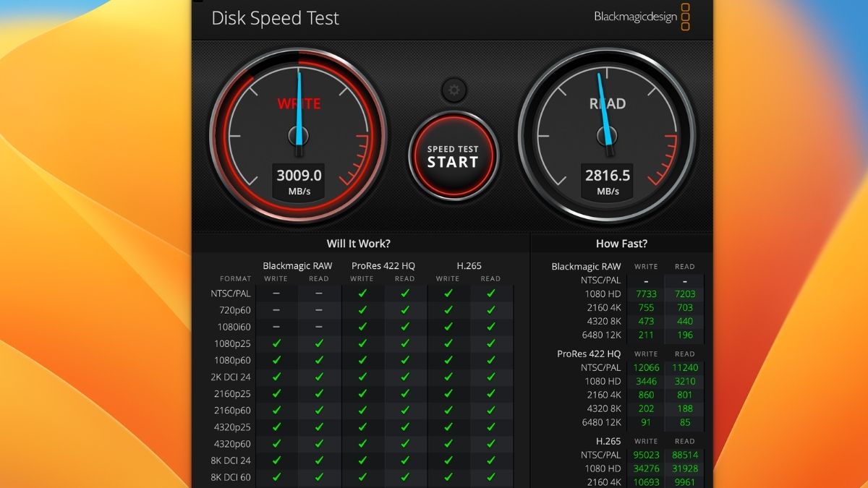Click Blackmagic RAW 2160 4K read value 703
This screenshot has width=868, height=488.
click(684, 308)
